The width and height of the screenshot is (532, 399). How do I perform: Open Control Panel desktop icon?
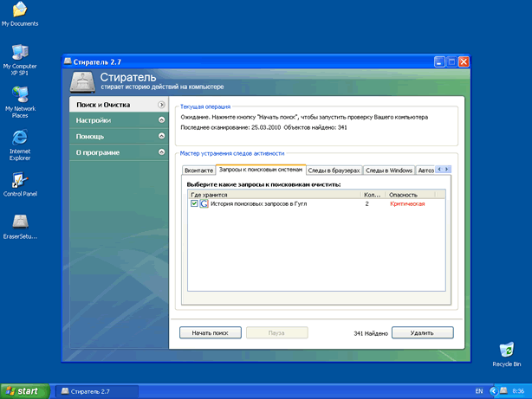pos(19,181)
